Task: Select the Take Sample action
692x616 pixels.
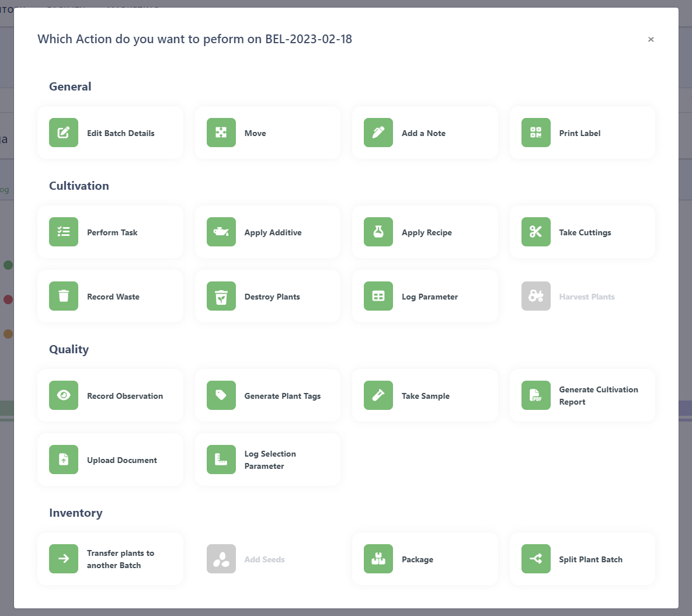Action: tap(425, 396)
